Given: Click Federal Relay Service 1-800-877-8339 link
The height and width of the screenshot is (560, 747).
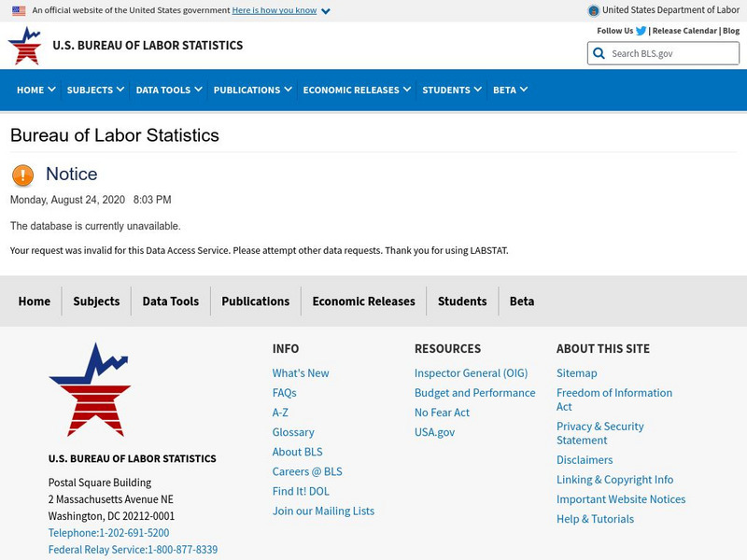Looking at the screenshot, I should coord(133,550).
